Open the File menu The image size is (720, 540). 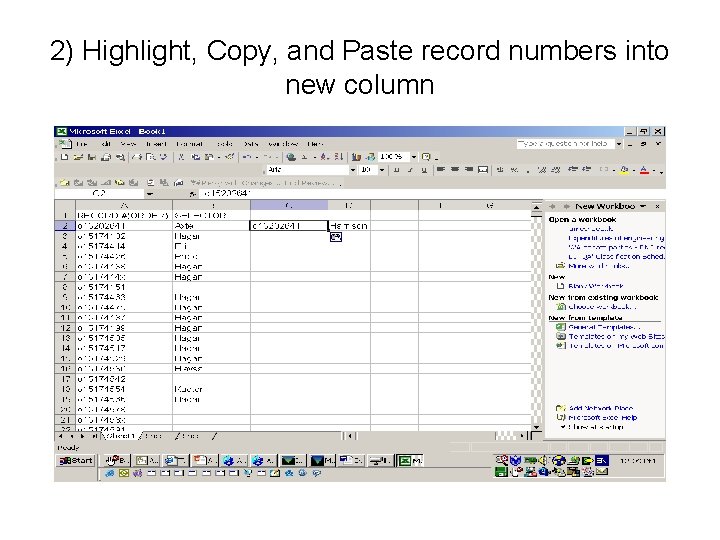point(82,144)
